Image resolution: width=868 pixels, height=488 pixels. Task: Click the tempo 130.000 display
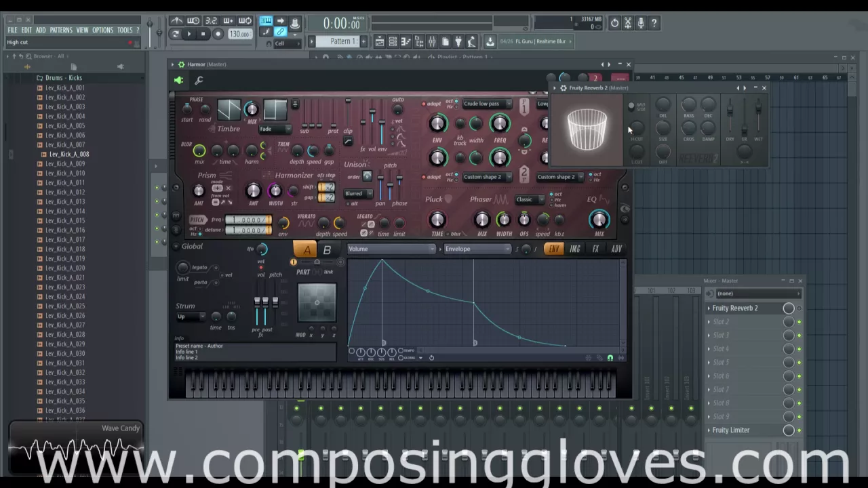coord(239,35)
